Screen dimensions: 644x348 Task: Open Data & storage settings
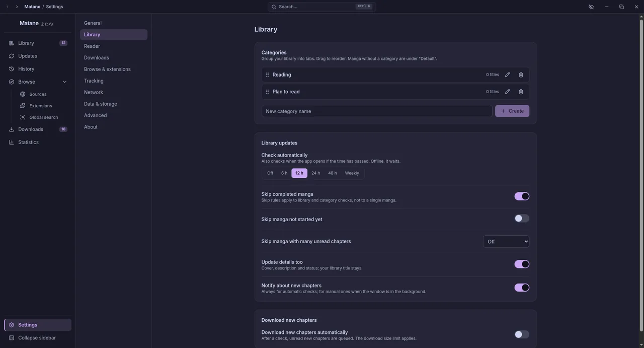click(114, 104)
